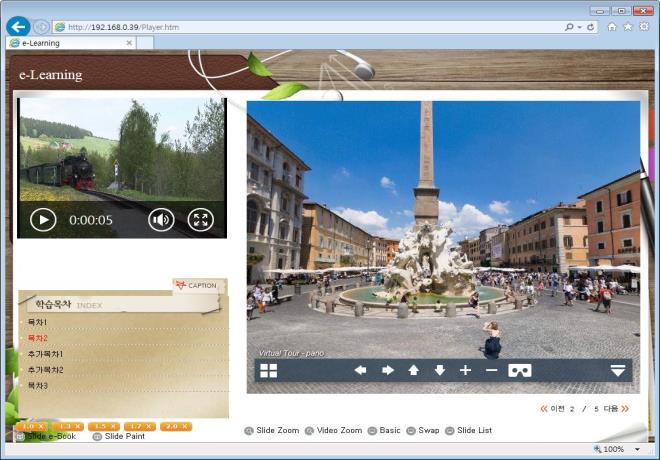Select index item 목차2
The width and height of the screenshot is (660, 460).
(37, 338)
